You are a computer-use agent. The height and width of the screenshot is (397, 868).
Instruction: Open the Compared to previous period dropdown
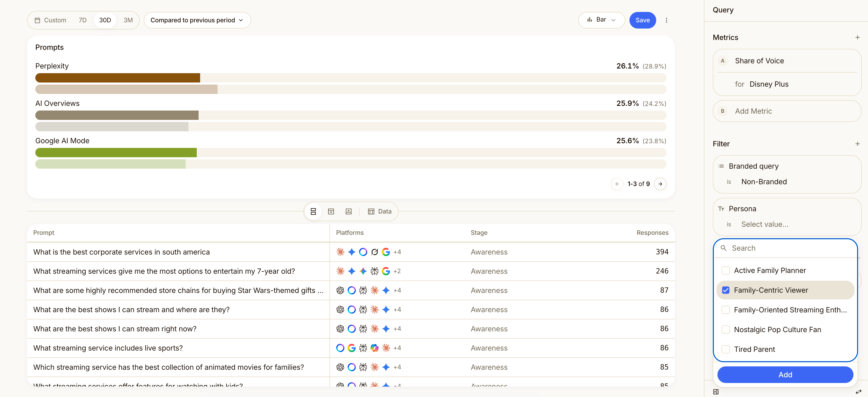[197, 20]
